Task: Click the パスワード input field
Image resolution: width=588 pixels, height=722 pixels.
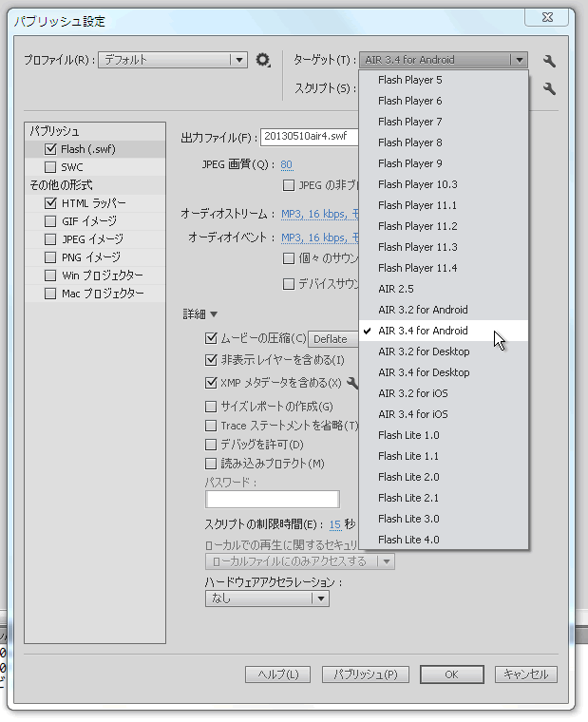Action: pyautogui.click(x=273, y=499)
